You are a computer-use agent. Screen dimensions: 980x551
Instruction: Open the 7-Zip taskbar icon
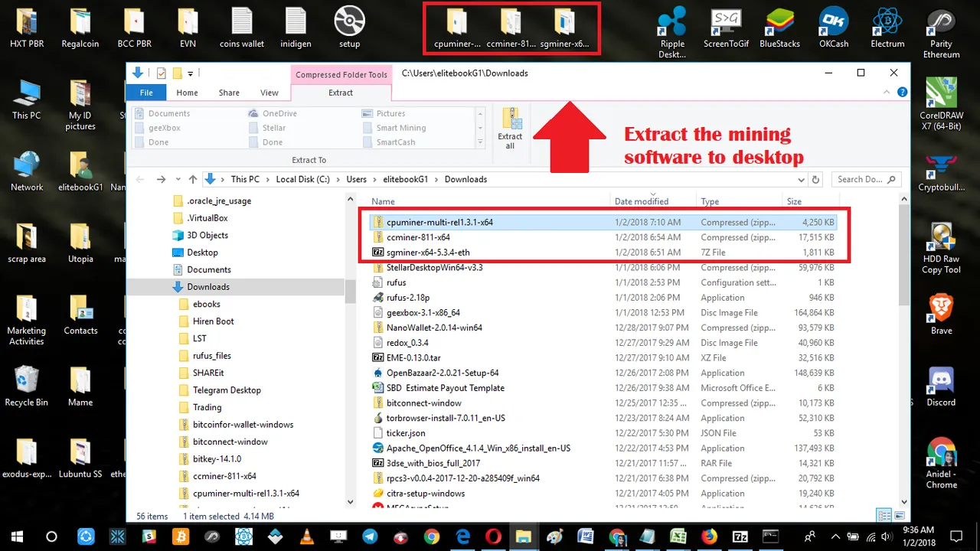click(740, 536)
